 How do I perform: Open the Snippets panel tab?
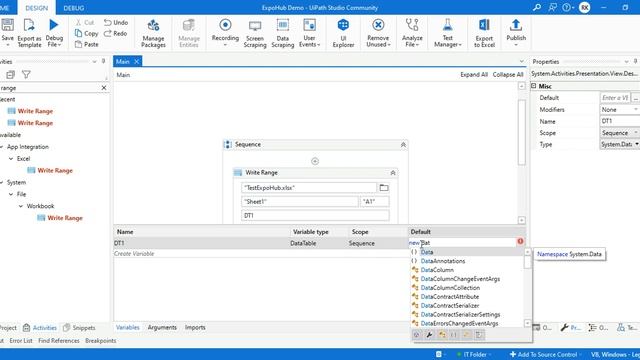point(79,327)
